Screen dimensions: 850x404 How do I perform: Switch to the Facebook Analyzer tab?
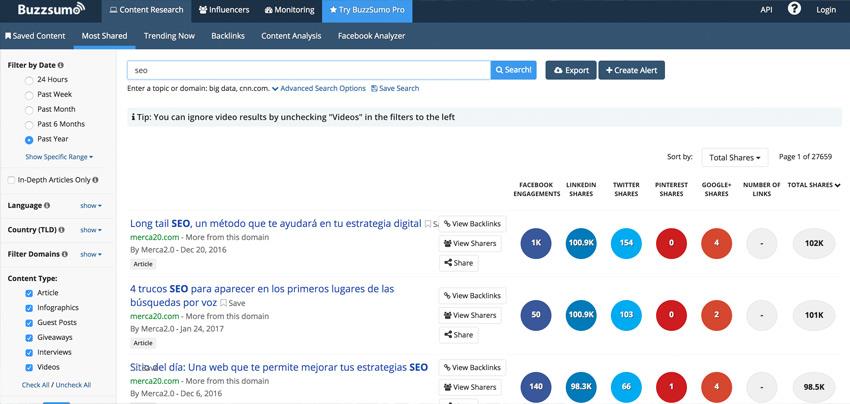point(371,36)
